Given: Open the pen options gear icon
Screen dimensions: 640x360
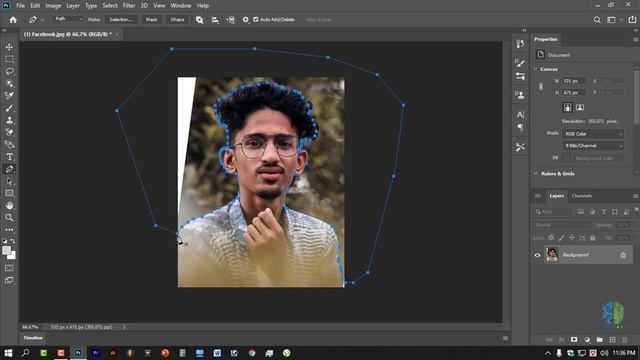Looking at the screenshot, I should click(245, 20).
